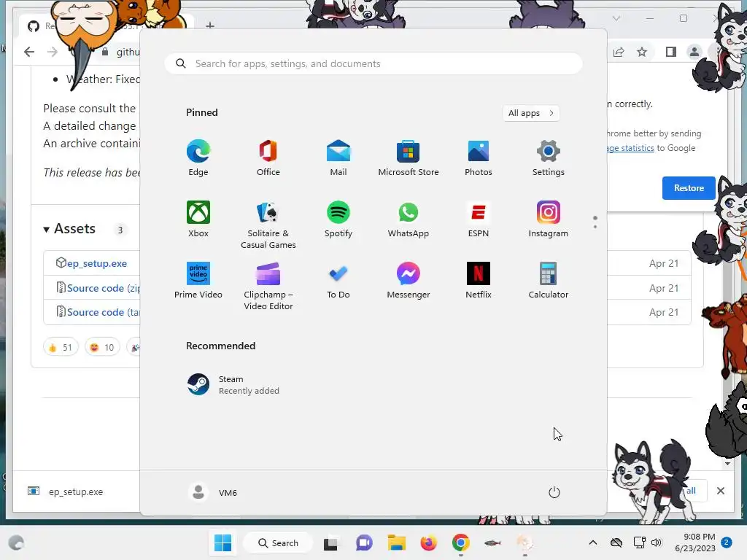Open volume control in system tray

tap(657, 542)
